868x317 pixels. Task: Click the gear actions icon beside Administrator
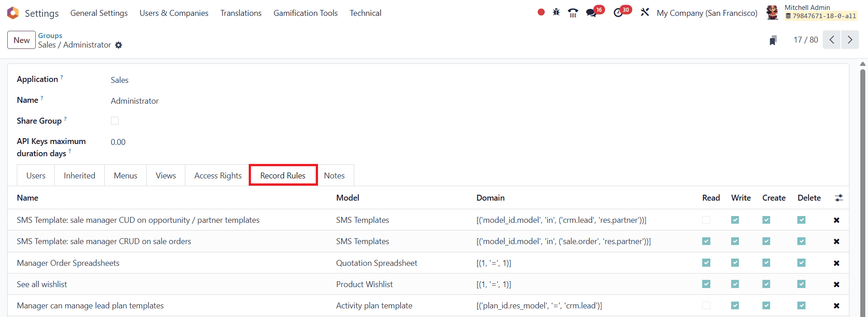pos(119,45)
